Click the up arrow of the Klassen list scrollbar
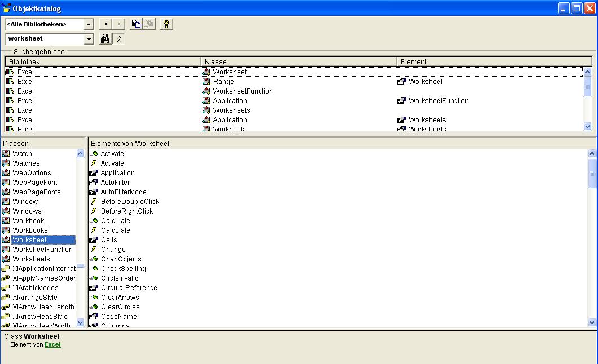 (80, 153)
